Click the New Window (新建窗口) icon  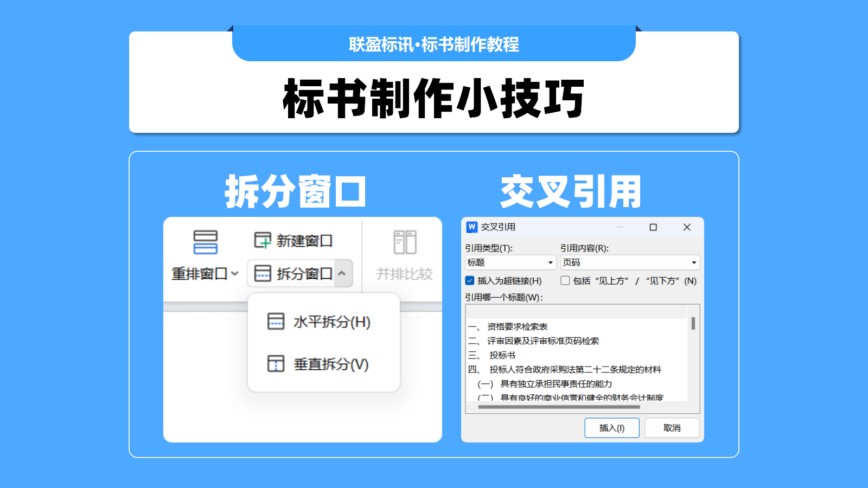coord(263,240)
